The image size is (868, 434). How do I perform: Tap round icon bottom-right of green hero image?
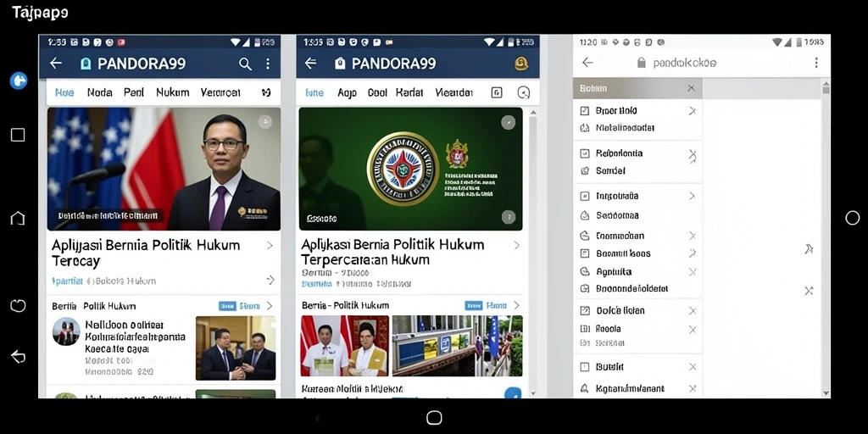tap(509, 217)
